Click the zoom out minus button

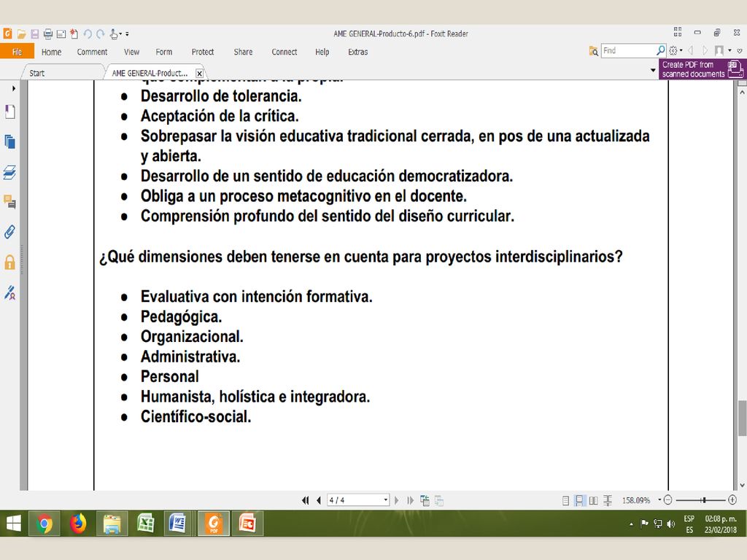tap(668, 500)
